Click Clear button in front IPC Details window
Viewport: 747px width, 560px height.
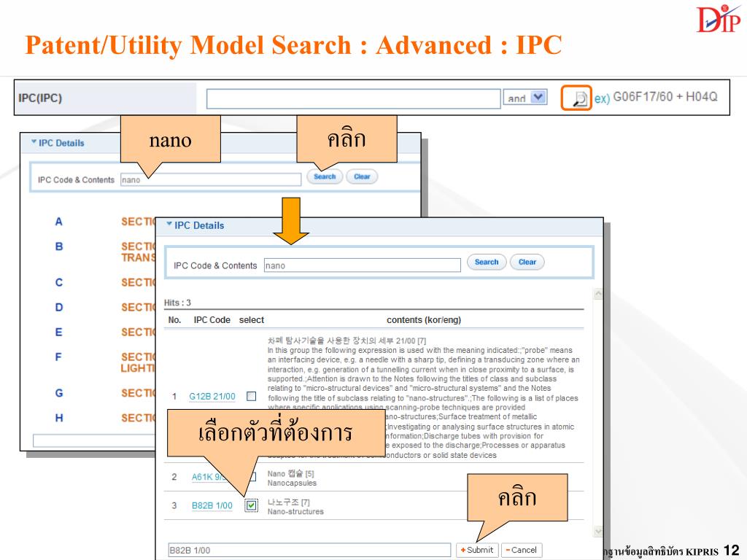[527, 262]
